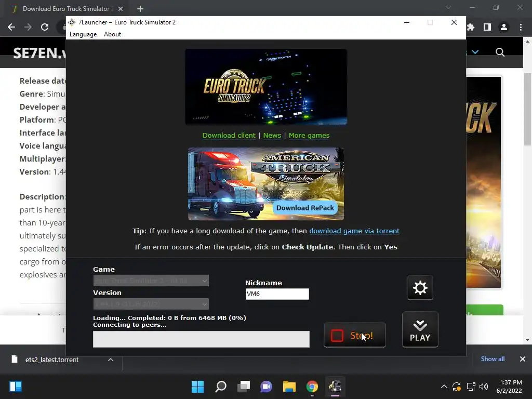Open the 7Launcher settings gear
Viewport: 532px width, 399px height.
point(420,288)
